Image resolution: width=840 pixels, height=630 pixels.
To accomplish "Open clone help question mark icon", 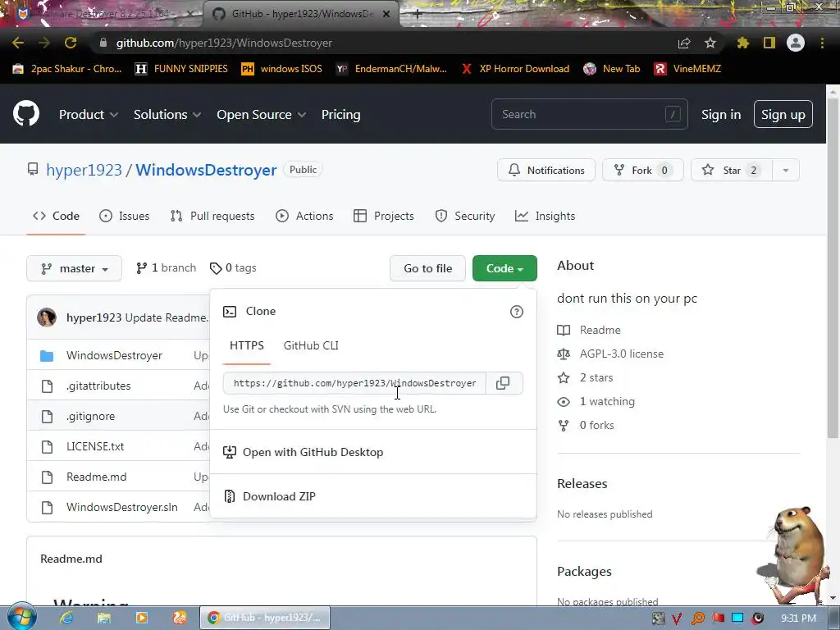I will [x=517, y=312].
